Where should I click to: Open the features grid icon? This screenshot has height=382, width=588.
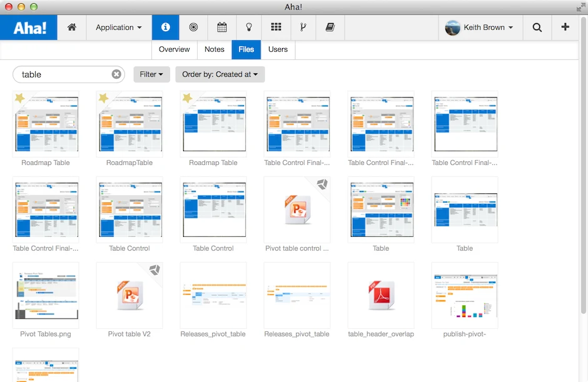[276, 27]
